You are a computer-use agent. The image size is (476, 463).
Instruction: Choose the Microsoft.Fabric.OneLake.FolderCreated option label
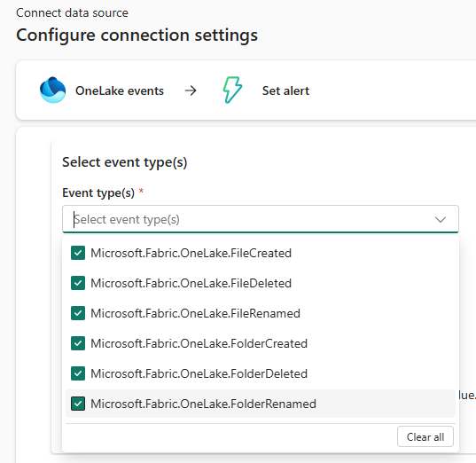199,343
